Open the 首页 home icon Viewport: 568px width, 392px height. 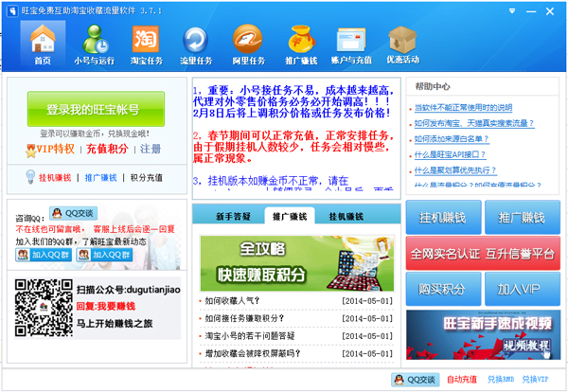(42, 44)
